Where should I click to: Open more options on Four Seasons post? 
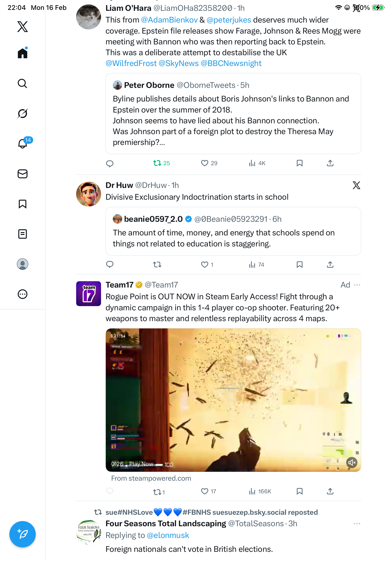coord(357,524)
